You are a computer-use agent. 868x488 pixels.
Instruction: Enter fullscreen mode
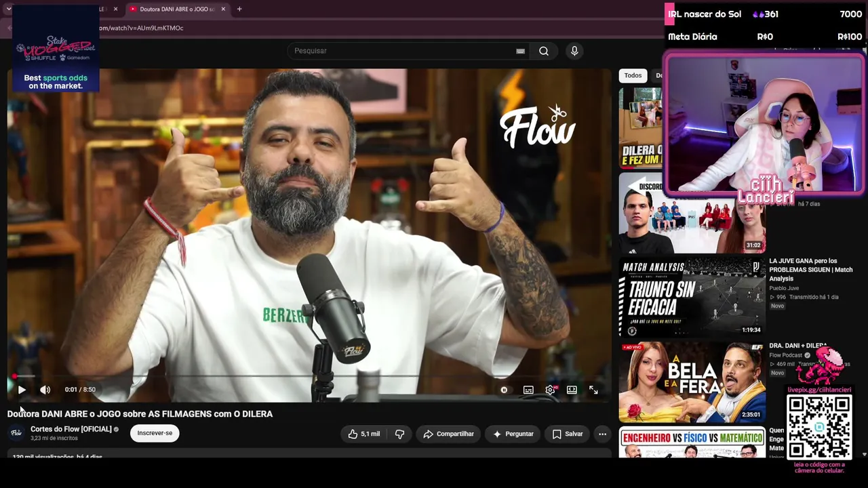[593, 390]
